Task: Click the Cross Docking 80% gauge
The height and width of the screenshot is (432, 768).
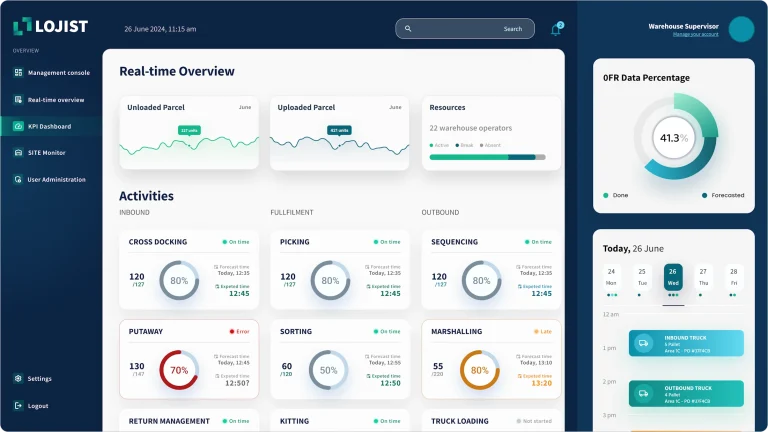Action: [x=179, y=281]
